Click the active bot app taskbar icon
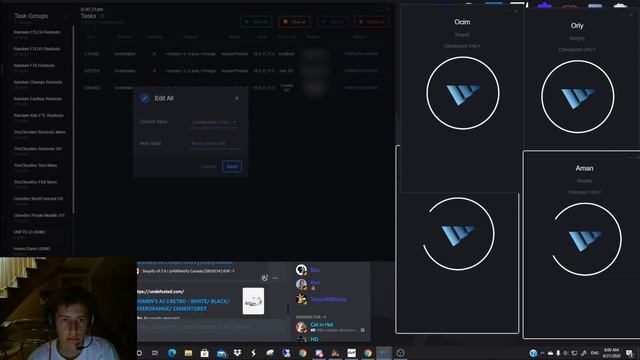640x360 pixels. [x=384, y=353]
